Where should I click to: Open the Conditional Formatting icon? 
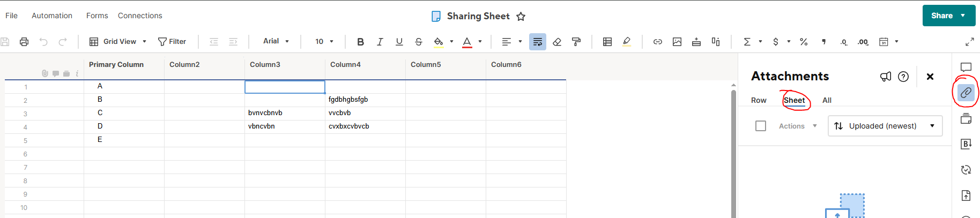(607, 42)
